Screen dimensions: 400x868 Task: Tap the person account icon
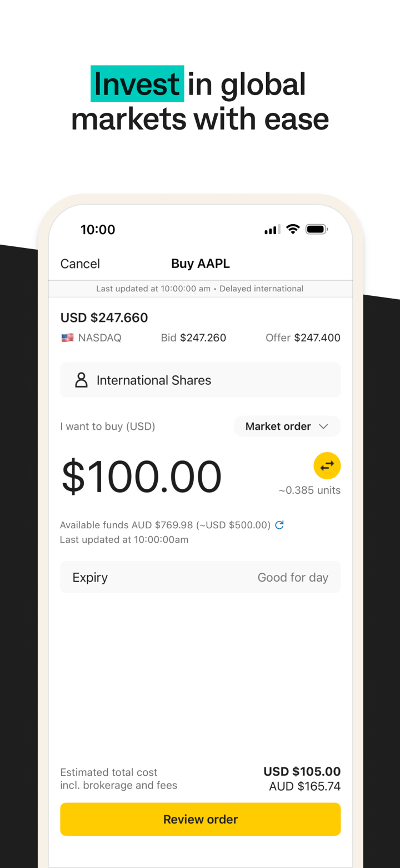click(81, 380)
